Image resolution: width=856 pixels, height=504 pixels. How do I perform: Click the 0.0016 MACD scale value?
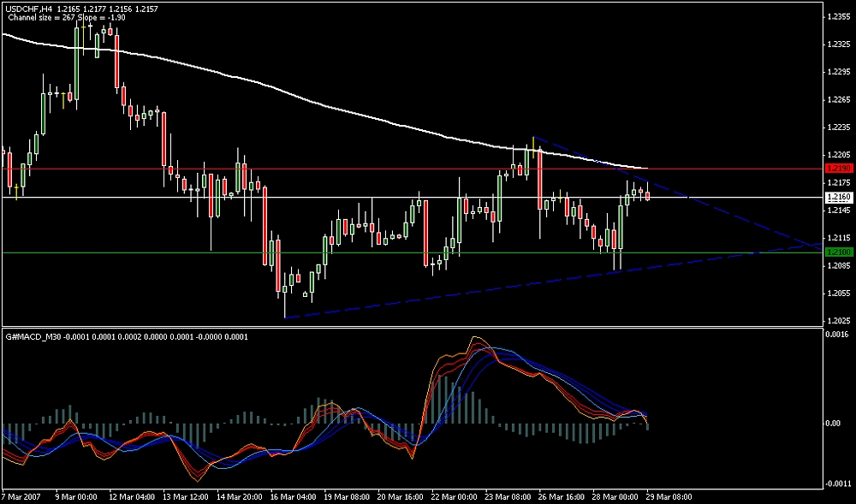[x=835, y=335]
